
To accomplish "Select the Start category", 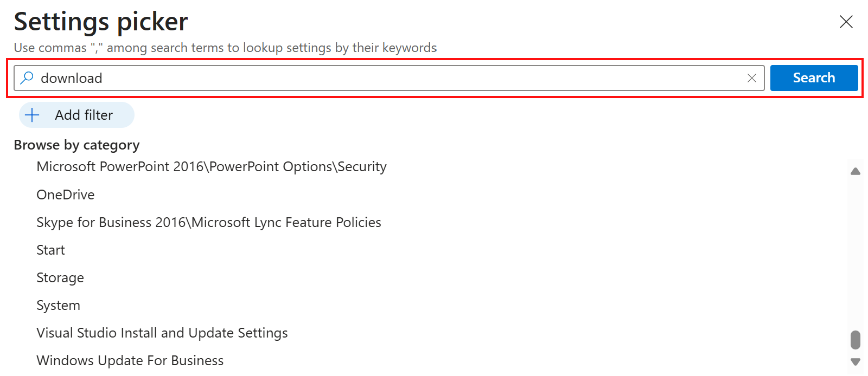I will (x=50, y=250).
